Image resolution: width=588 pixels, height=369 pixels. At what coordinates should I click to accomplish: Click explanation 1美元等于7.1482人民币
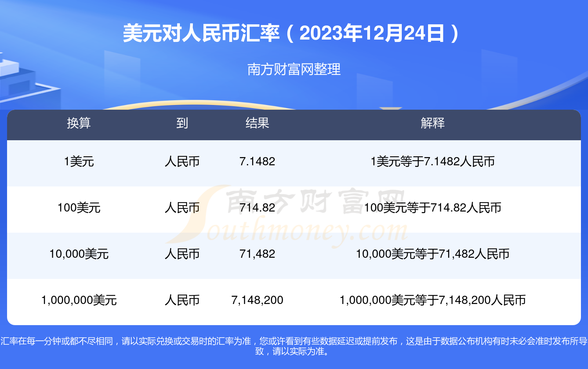click(433, 161)
